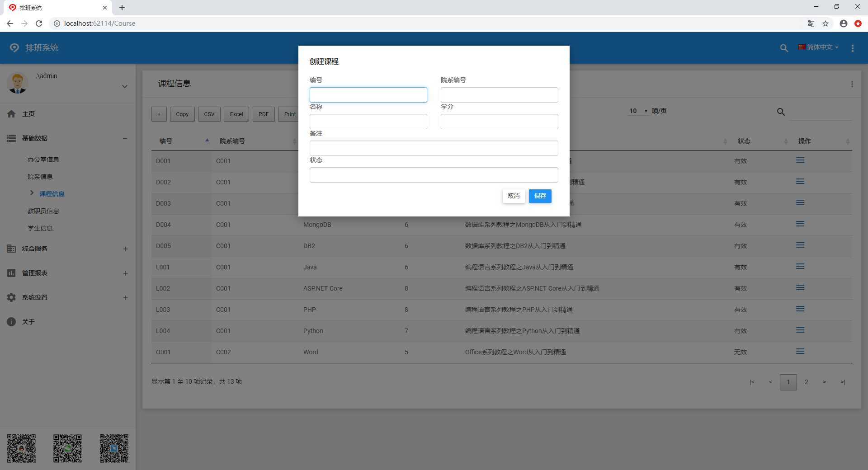Go to next page pagination arrow
This screenshot has height=470, width=868.
point(824,382)
